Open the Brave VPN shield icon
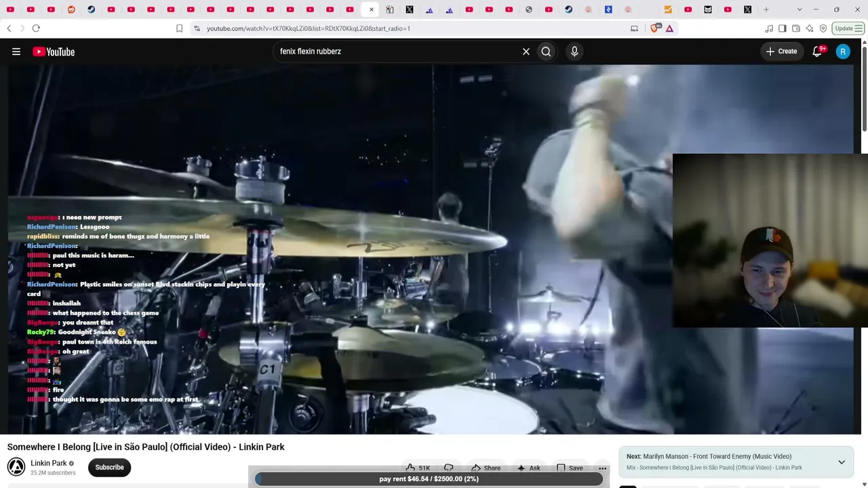 (823, 28)
